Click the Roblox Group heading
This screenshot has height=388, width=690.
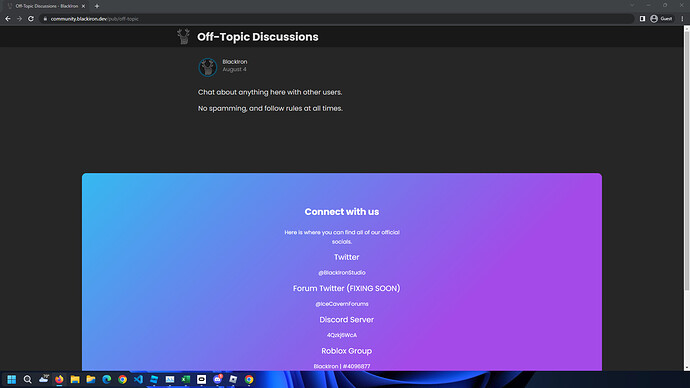pos(346,351)
